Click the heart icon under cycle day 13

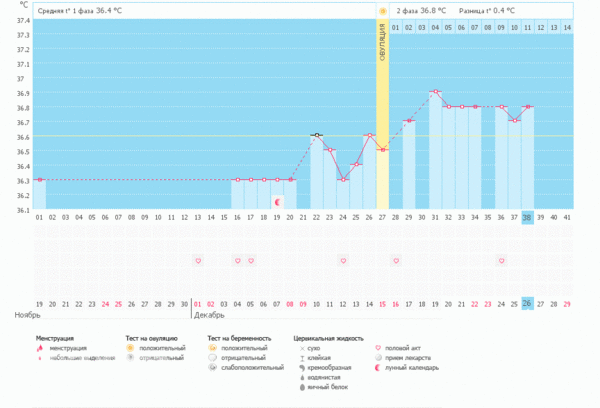(198, 260)
